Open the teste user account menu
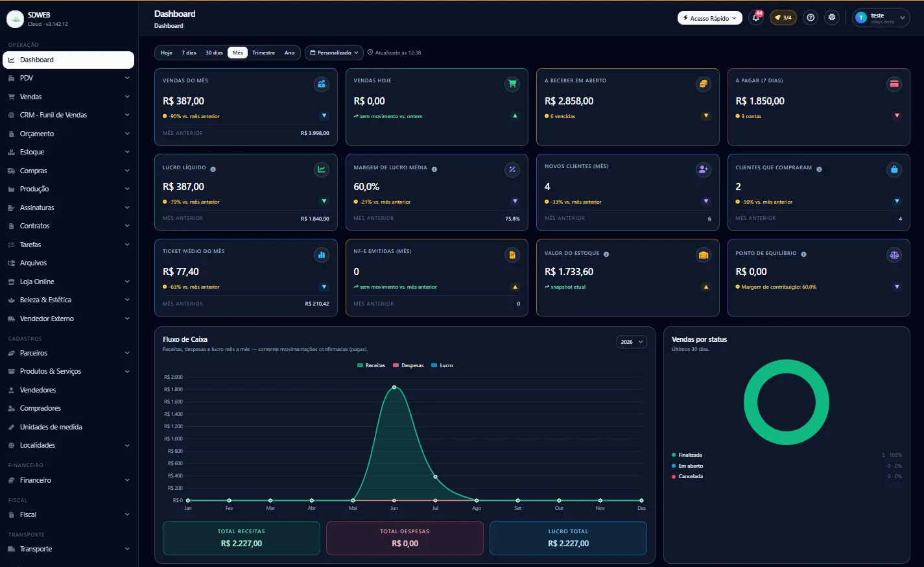Screen dimensions: 924x567 click(x=881, y=18)
